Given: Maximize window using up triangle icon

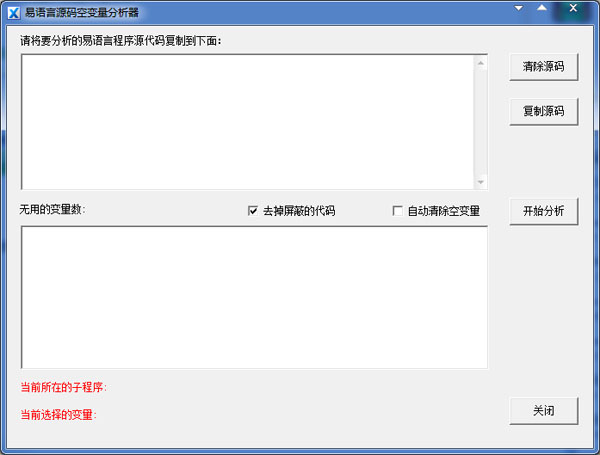Looking at the screenshot, I should (542, 8).
